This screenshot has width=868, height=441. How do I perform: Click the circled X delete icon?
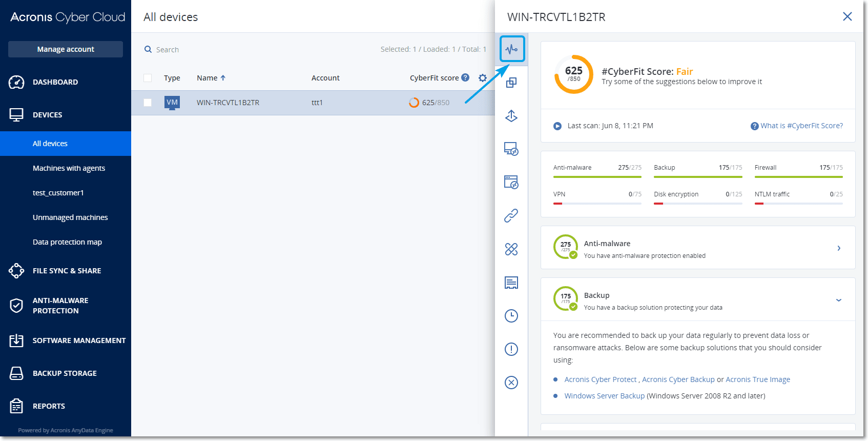tap(511, 383)
